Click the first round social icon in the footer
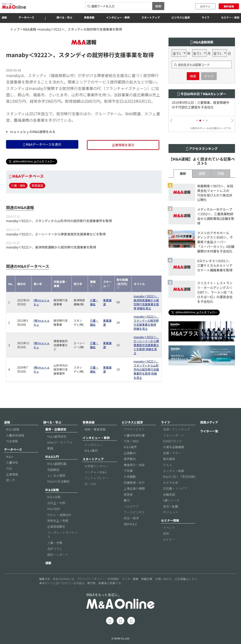This screenshot has width=241, height=644. pyautogui.click(x=110, y=620)
